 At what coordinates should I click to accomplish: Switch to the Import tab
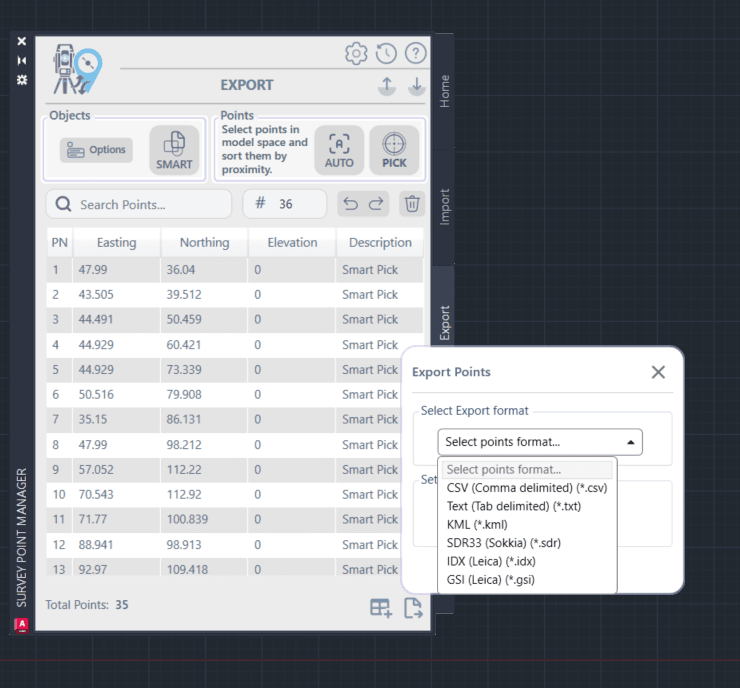click(445, 206)
